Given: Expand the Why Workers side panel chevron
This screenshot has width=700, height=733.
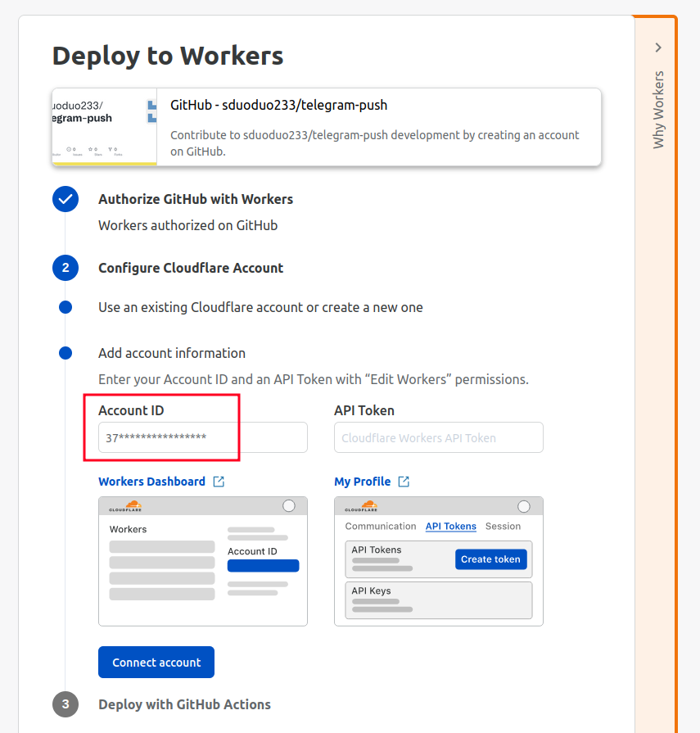Looking at the screenshot, I should point(658,48).
